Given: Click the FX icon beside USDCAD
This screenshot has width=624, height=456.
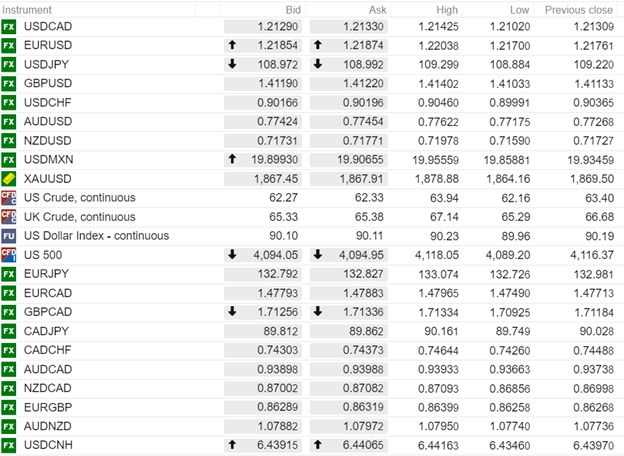Looking at the screenshot, I should (9, 26).
